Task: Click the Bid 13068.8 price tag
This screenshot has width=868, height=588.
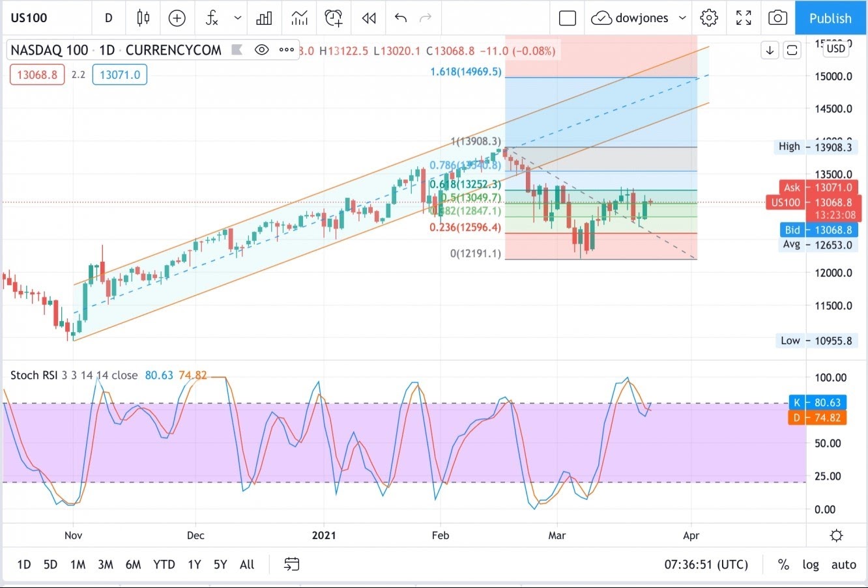Action: [x=819, y=230]
